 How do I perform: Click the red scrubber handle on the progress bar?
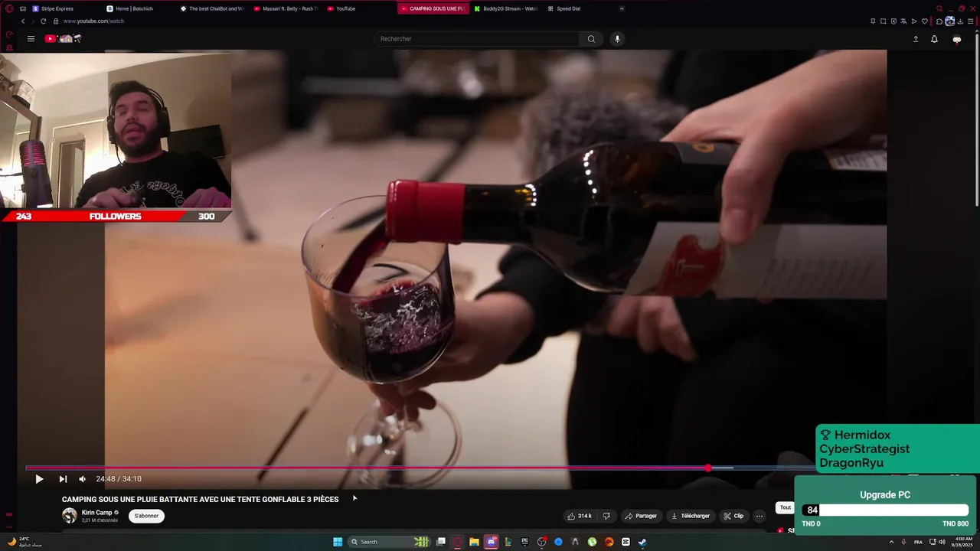click(708, 468)
